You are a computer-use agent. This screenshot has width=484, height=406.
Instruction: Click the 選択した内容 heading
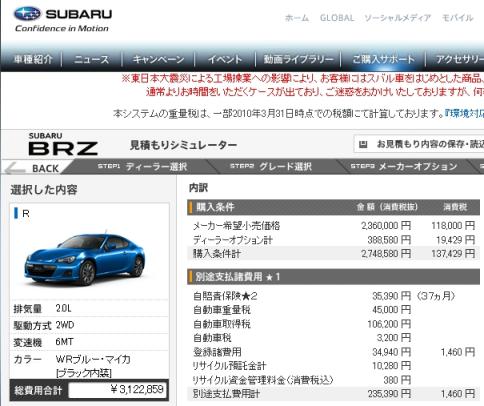(x=44, y=190)
